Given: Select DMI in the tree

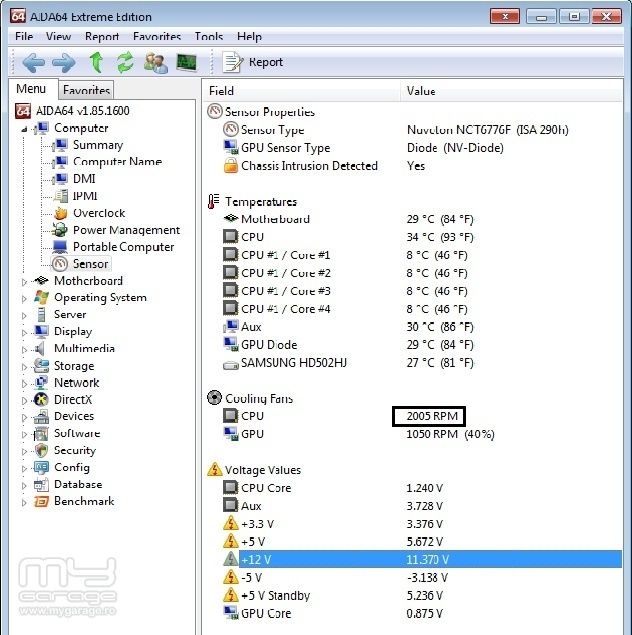Looking at the screenshot, I should point(84,179).
